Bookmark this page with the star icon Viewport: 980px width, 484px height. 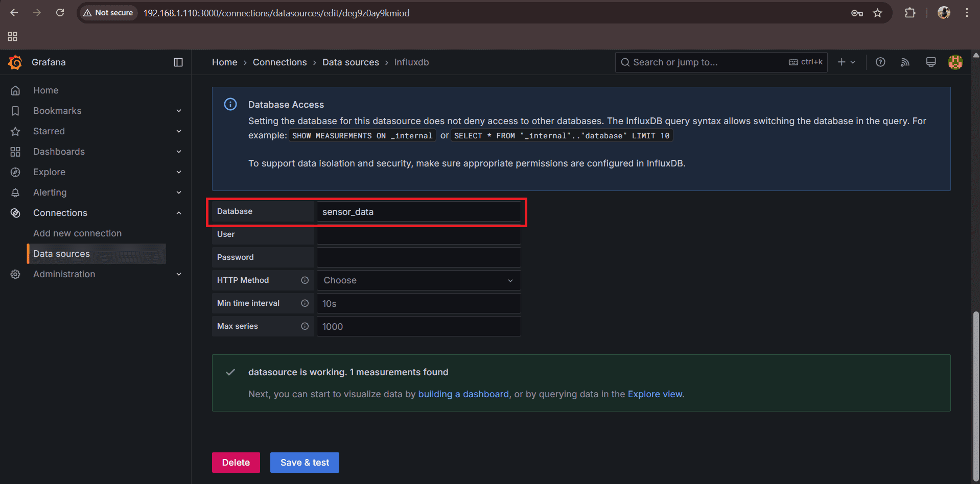pos(877,13)
